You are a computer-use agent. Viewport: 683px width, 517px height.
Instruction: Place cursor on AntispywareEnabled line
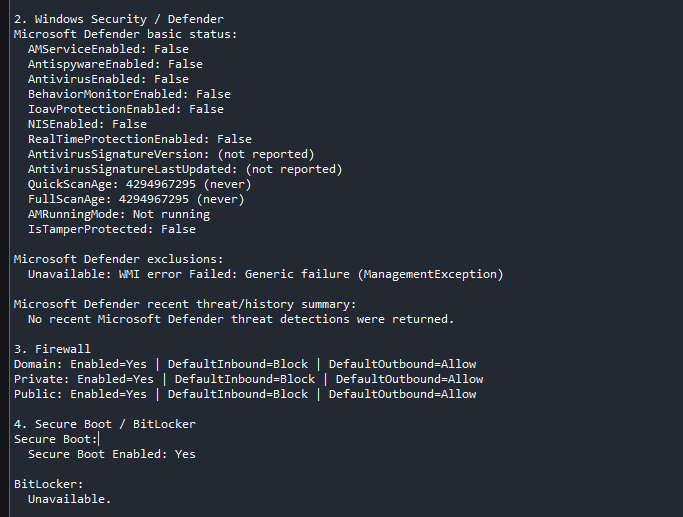pos(115,64)
